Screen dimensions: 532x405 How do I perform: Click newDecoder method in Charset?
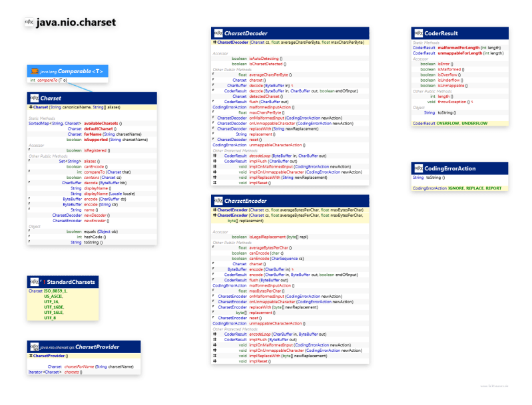click(x=95, y=215)
